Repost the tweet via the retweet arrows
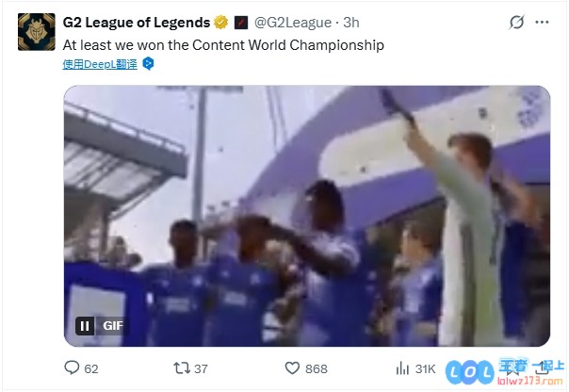This screenshot has width=569, height=392. click(182, 368)
